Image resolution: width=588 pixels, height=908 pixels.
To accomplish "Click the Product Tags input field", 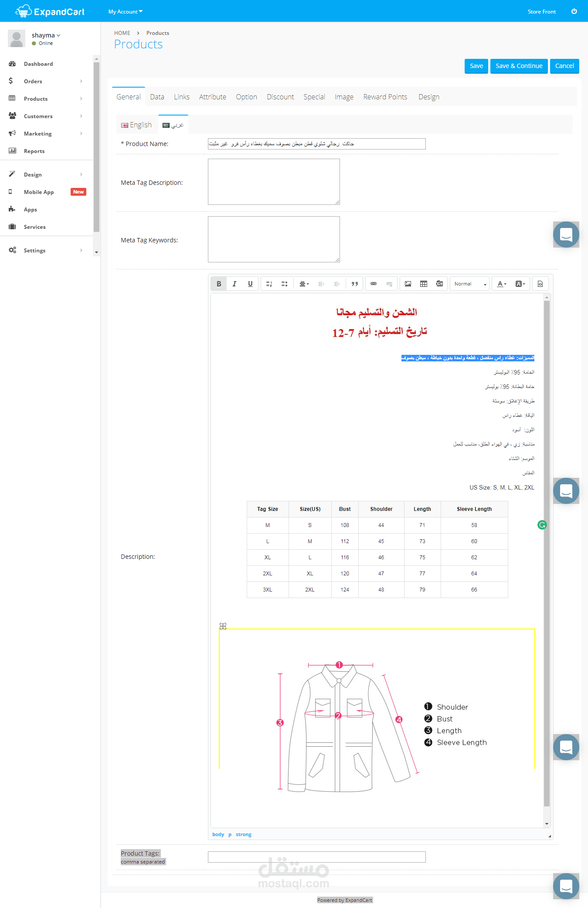I will [317, 857].
